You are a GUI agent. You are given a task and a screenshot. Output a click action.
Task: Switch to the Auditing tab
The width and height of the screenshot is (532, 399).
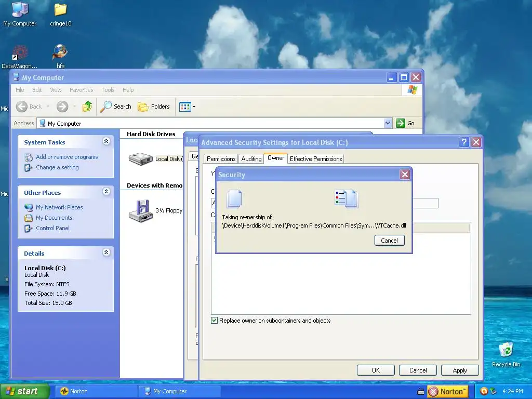[251, 159]
